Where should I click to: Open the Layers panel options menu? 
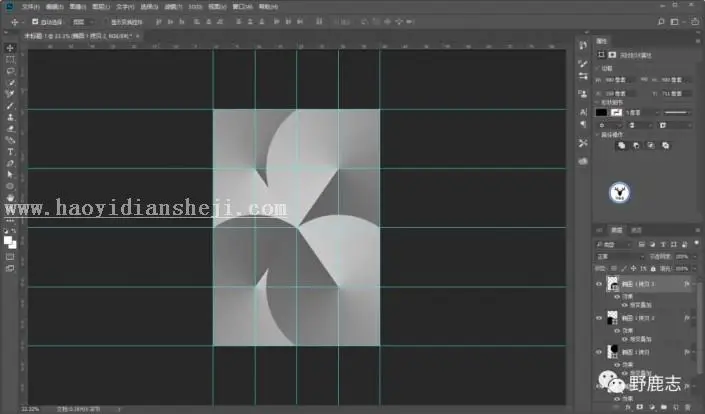click(x=697, y=230)
